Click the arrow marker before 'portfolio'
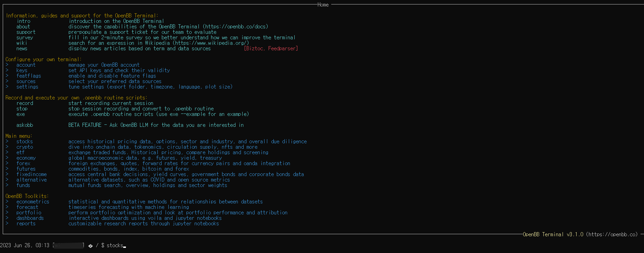Screen dimensions: 644x253 click(7, 213)
